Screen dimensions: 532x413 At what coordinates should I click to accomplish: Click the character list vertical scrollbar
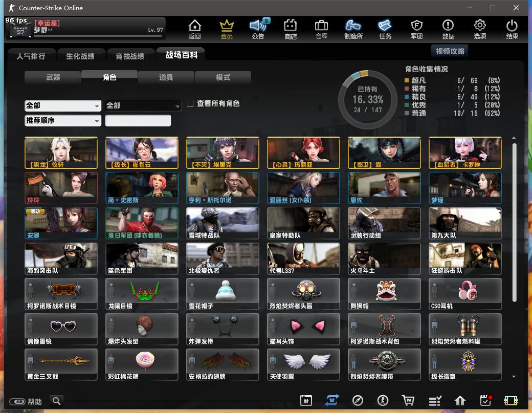(514, 222)
